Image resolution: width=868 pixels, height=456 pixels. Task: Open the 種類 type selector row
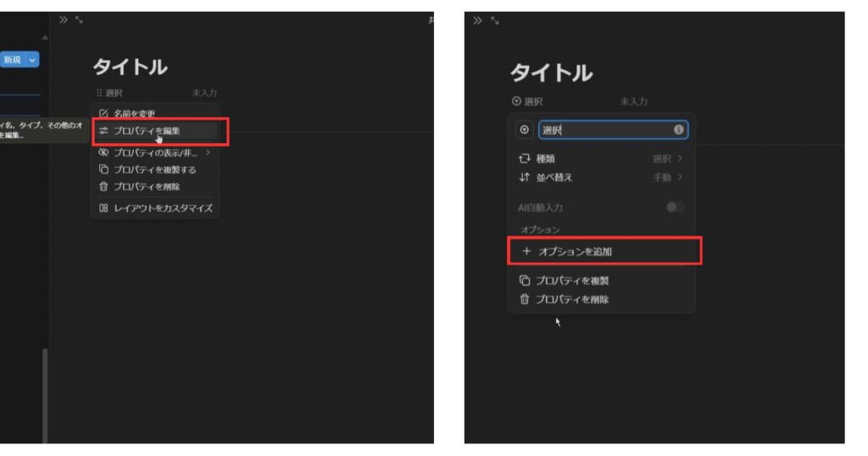pos(600,158)
